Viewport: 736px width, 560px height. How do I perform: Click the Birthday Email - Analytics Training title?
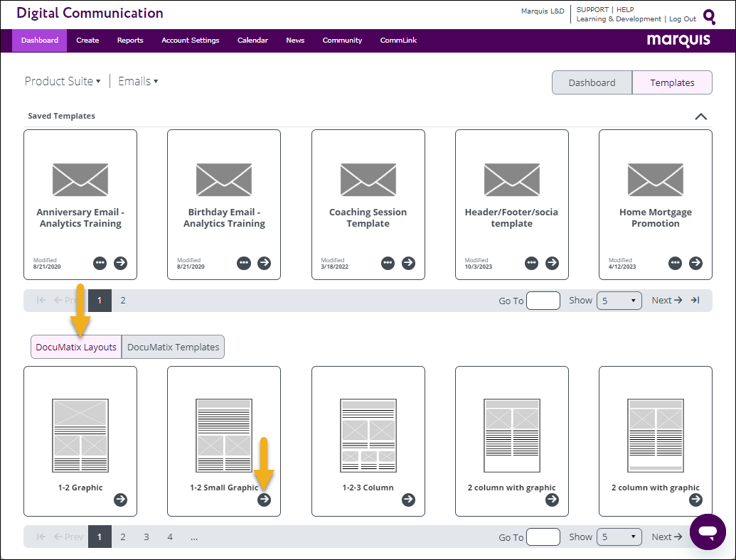pos(225,217)
